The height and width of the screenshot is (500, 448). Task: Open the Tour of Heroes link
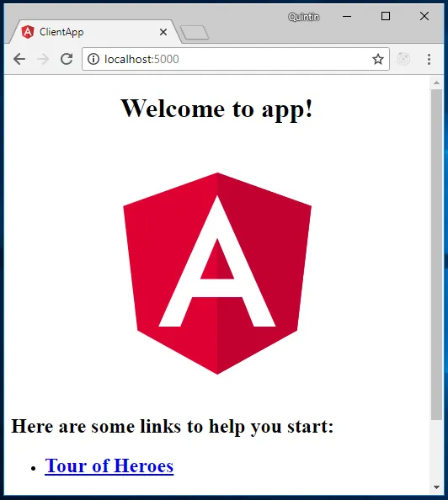tap(109, 465)
